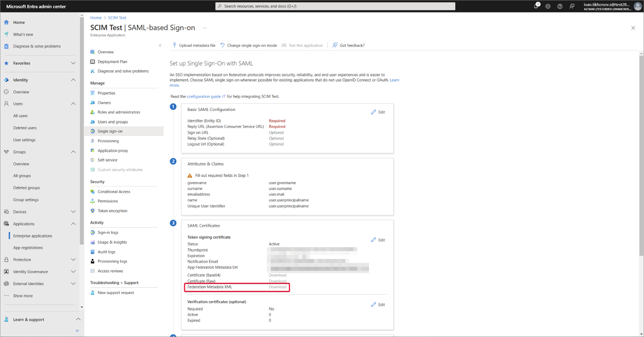Click the search resources input field
Image resolution: width=644 pixels, height=337 pixels.
[x=335, y=6]
